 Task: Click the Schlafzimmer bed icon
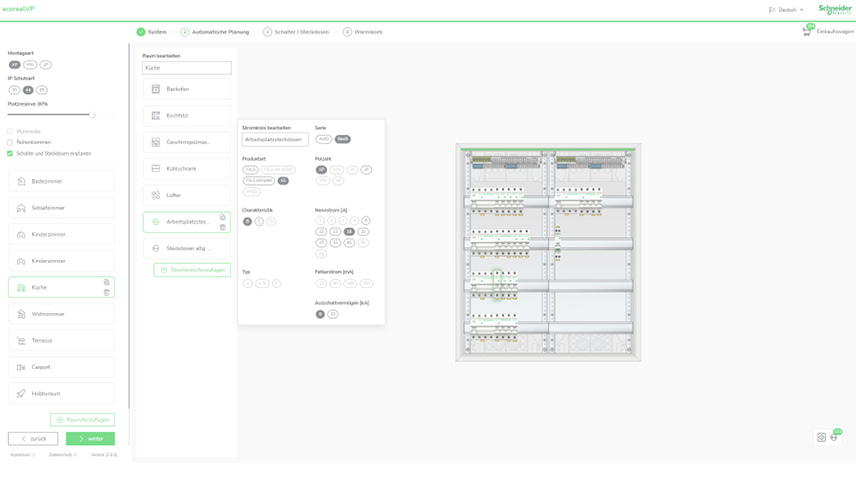click(21, 208)
